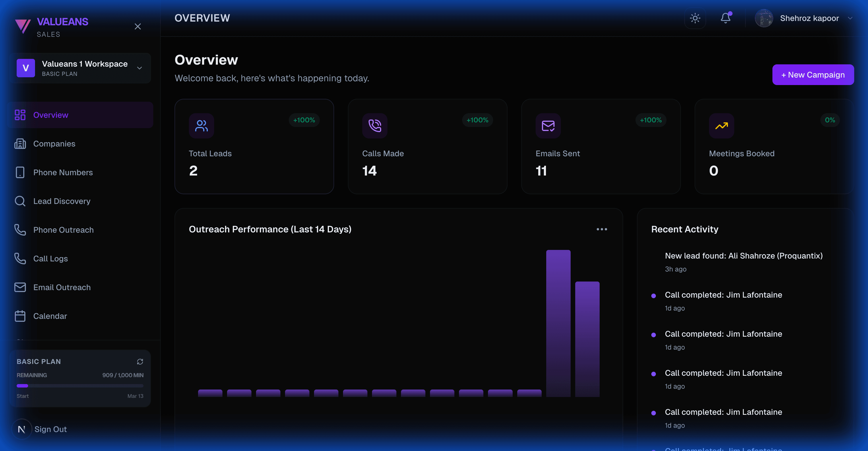The image size is (868, 451).
Task: Collapse the sidebar with the X
Action: (x=138, y=26)
